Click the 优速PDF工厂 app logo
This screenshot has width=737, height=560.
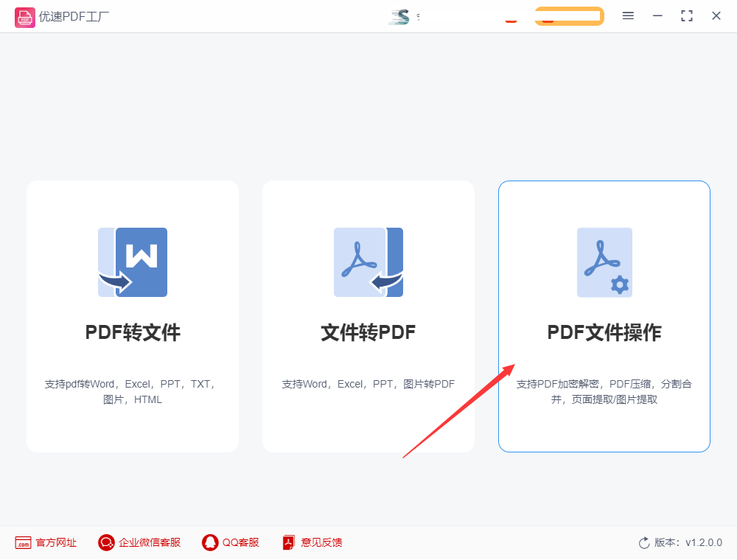click(x=24, y=18)
